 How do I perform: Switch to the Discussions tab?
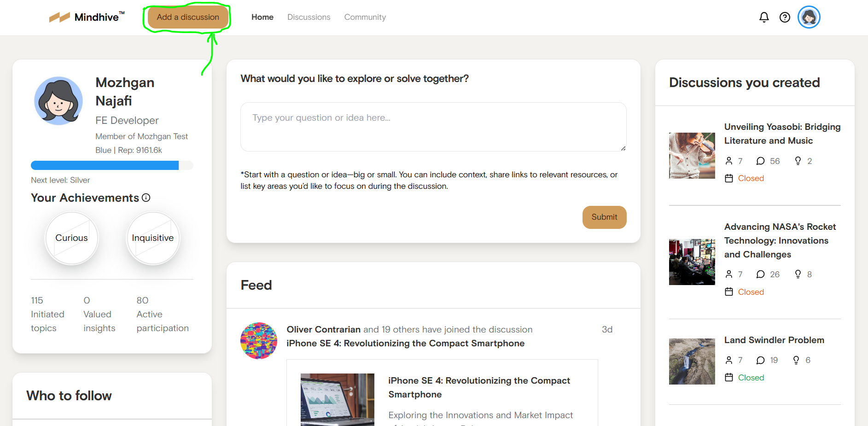pyautogui.click(x=309, y=17)
